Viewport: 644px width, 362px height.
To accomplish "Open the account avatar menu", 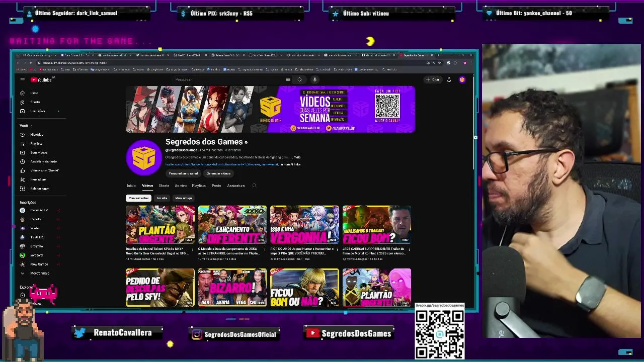I will 462,79.
